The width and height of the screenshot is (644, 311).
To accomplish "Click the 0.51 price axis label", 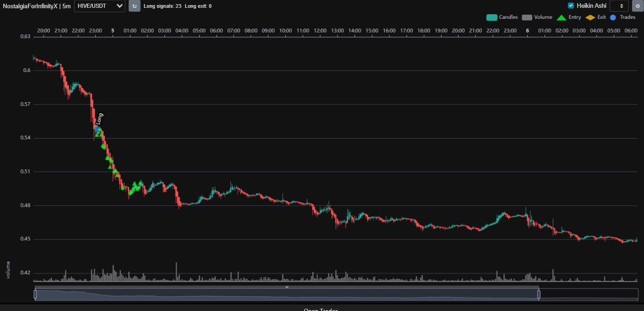I will pyautogui.click(x=25, y=172).
